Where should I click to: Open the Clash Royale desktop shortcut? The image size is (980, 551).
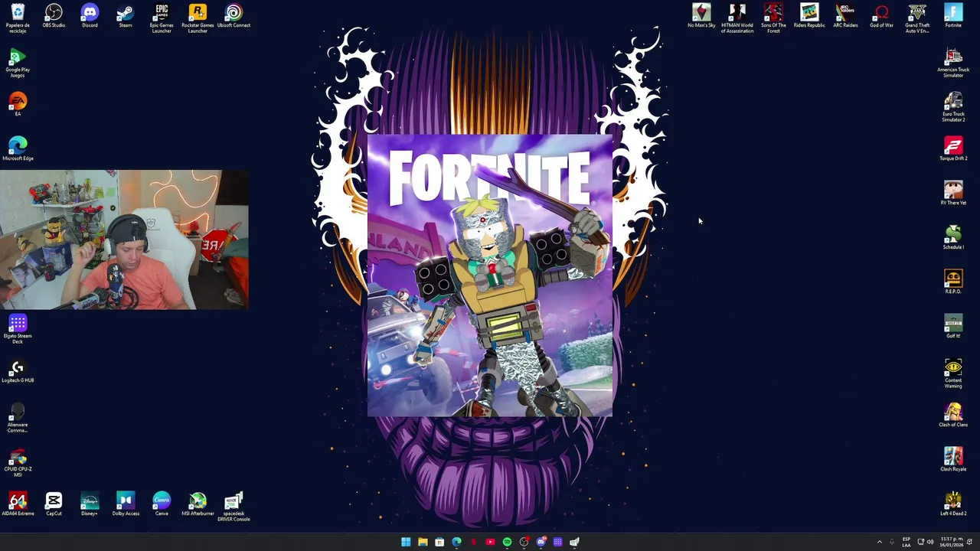coord(953,459)
